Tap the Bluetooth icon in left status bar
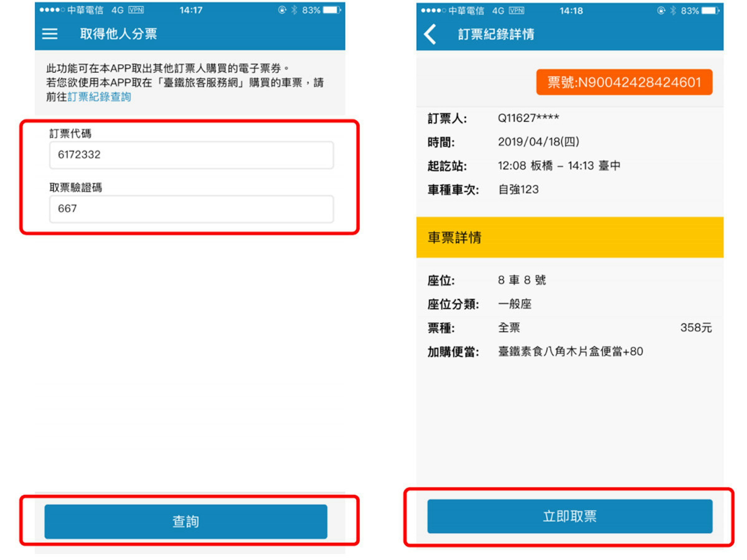The height and width of the screenshot is (560, 747). [x=294, y=10]
